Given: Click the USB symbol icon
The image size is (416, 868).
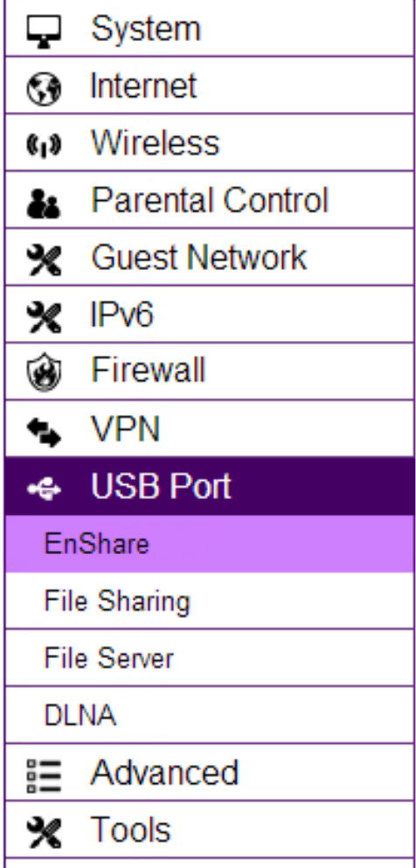Looking at the screenshot, I should (x=45, y=490).
